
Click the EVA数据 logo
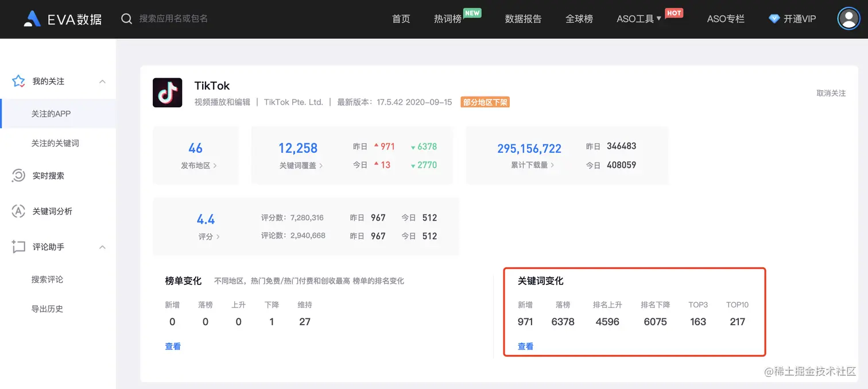coord(63,19)
